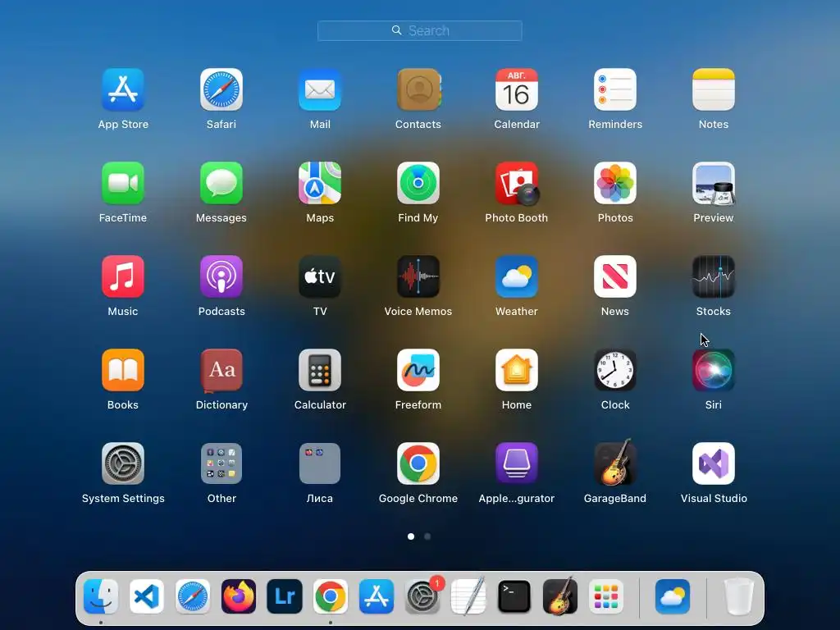Open Finder in the Dock
The width and height of the screenshot is (840, 630).
(x=101, y=596)
